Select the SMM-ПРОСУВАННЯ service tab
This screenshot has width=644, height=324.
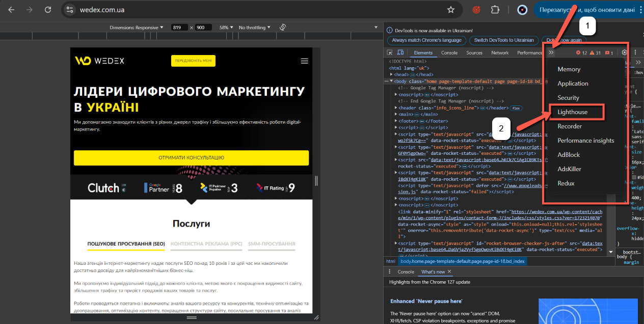coord(272,245)
